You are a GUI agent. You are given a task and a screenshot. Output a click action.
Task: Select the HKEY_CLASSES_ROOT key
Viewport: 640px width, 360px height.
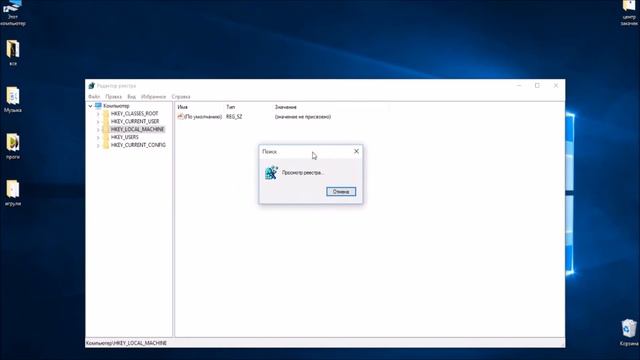click(134, 113)
